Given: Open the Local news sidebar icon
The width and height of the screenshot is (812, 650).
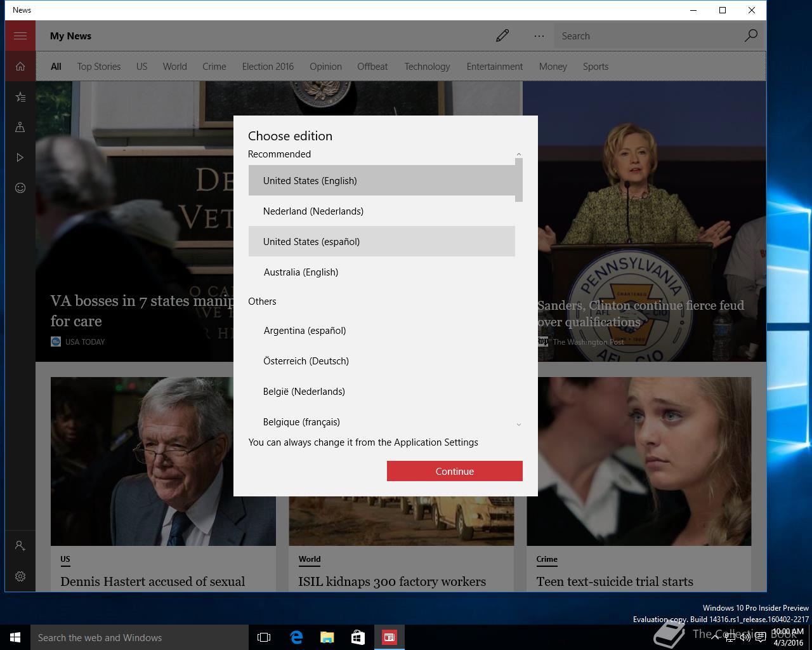Looking at the screenshot, I should [20, 127].
